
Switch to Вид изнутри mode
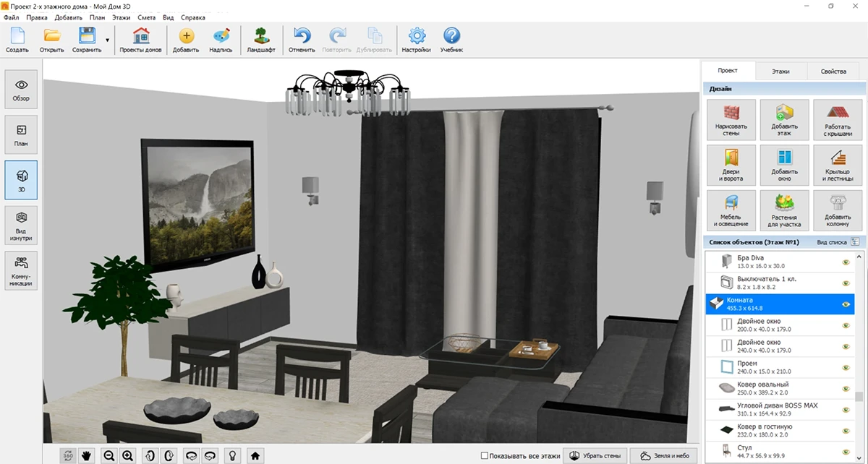(x=21, y=225)
